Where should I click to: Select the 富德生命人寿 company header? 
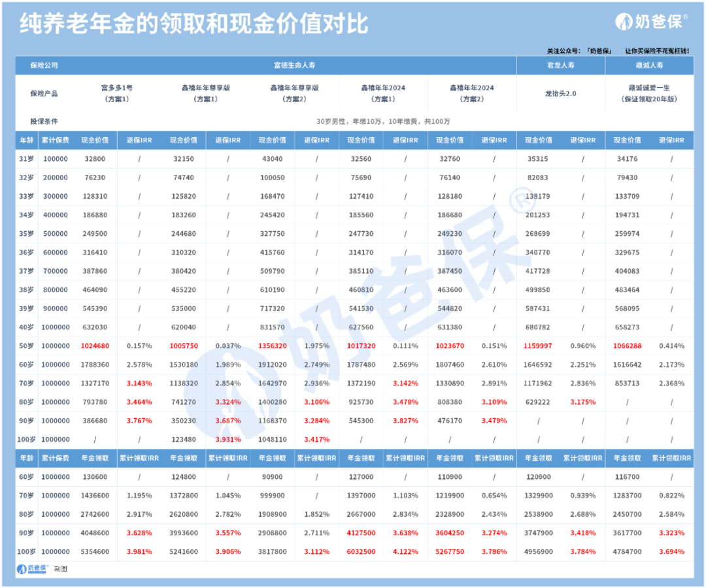click(x=295, y=65)
